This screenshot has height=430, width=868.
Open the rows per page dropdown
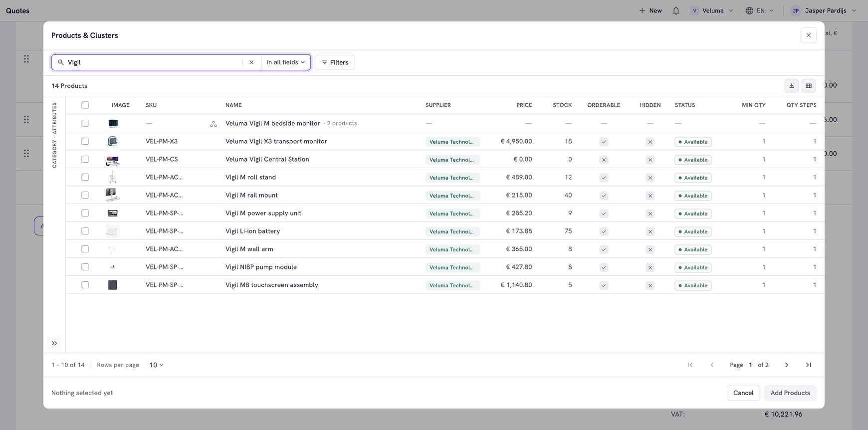point(156,365)
